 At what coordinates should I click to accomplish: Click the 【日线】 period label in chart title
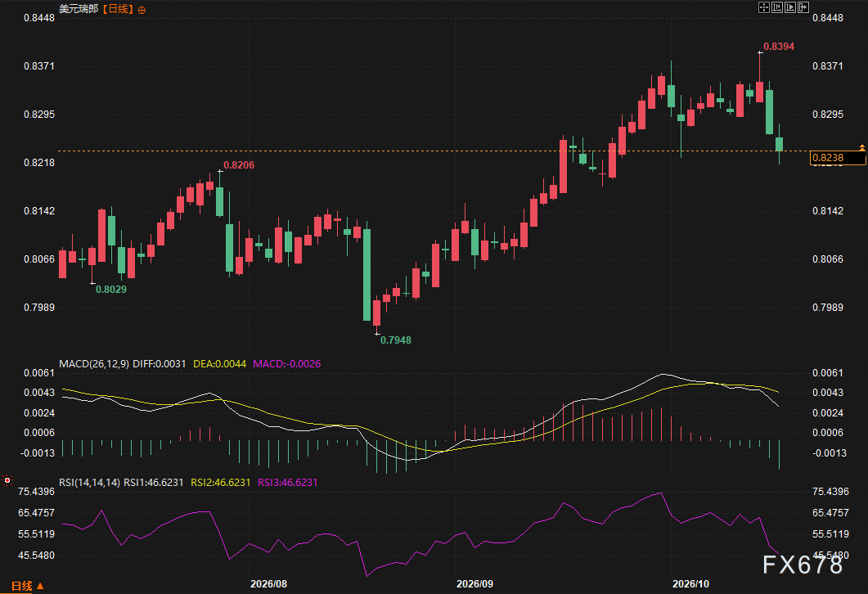point(118,9)
